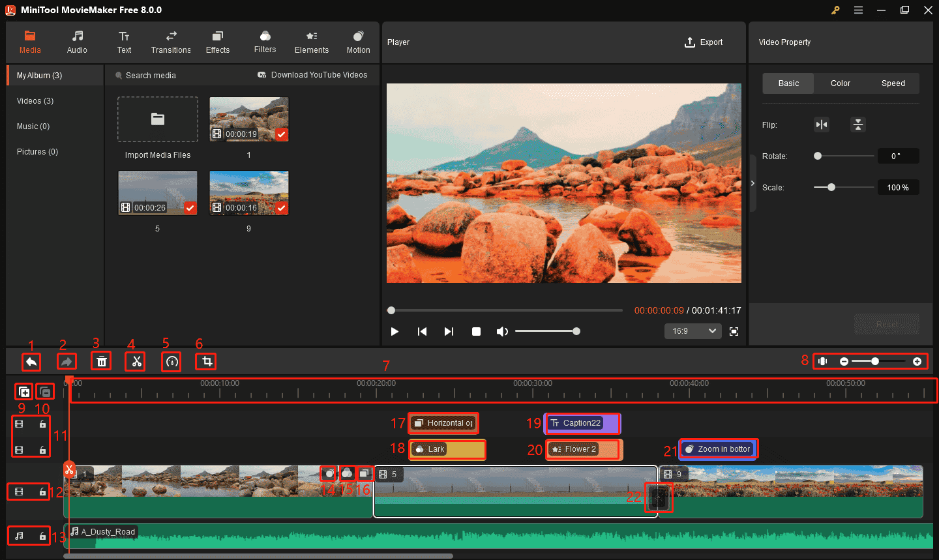Enter full screen player mode
Screen dimensions: 939x560
click(x=734, y=332)
